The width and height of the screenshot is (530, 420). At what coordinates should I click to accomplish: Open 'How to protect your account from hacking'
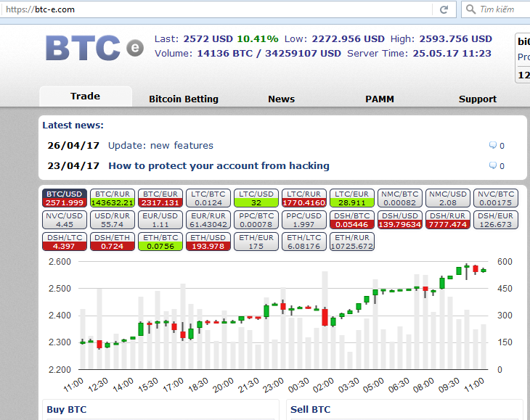[219, 166]
